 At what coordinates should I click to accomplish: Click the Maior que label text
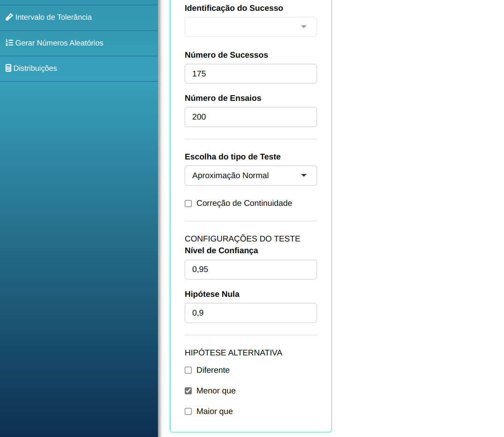tap(215, 412)
